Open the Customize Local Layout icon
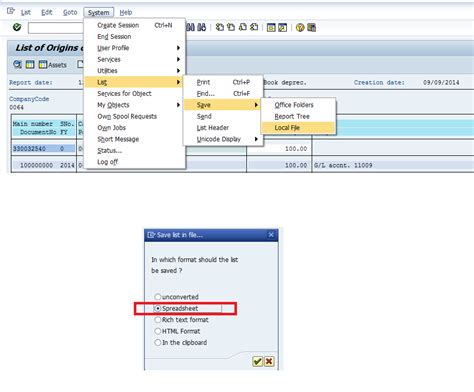Screen dimensions: 474x392 pyautogui.click(x=312, y=28)
